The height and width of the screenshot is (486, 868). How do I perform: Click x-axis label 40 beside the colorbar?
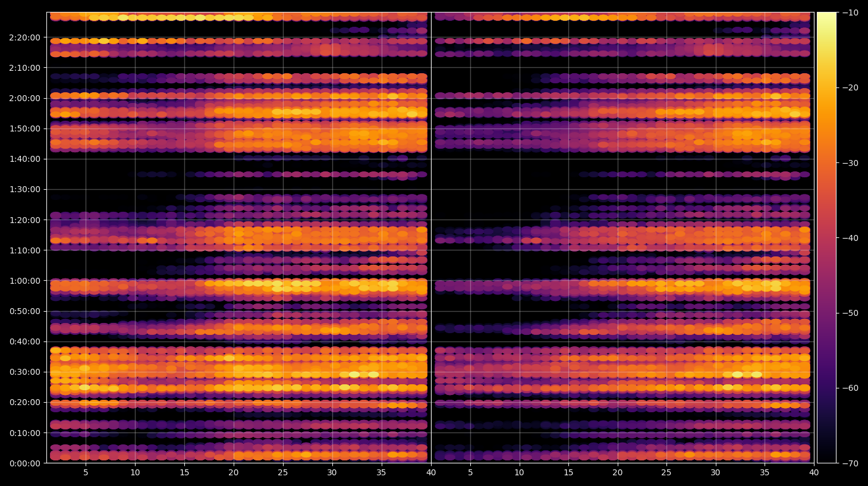pyautogui.click(x=814, y=473)
